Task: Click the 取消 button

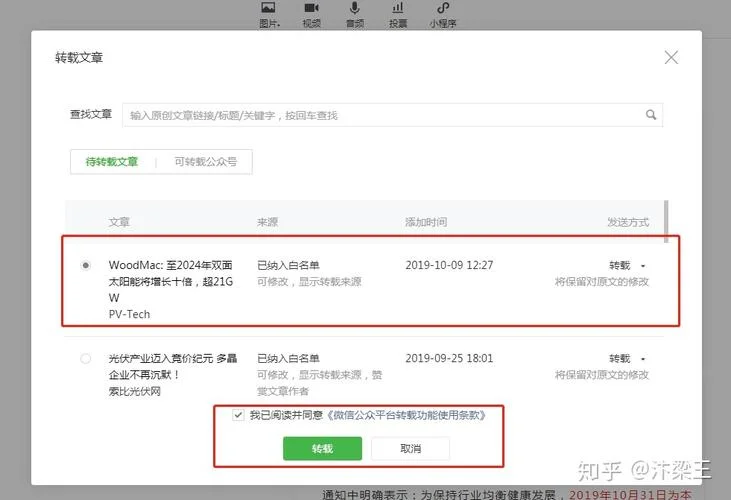Action: [410, 448]
